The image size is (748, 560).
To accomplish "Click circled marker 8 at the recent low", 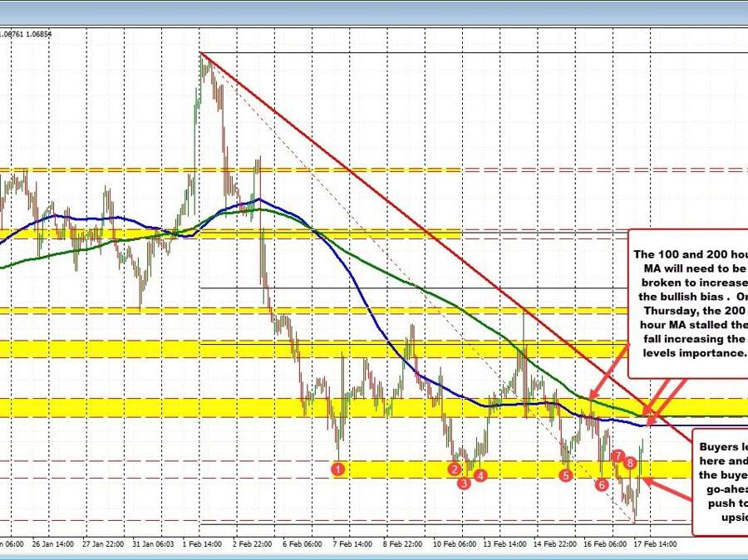I will pos(629,464).
